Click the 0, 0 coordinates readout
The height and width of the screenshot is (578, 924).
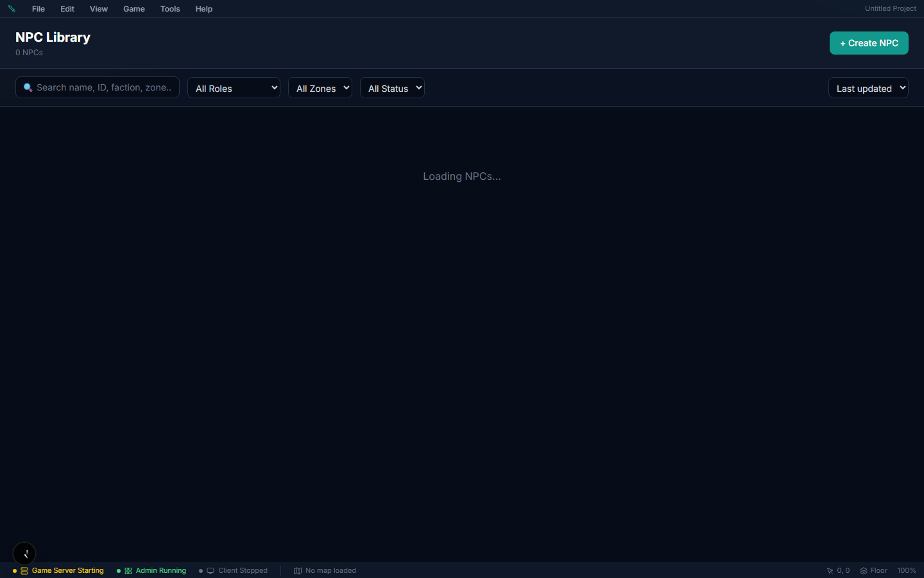843,570
